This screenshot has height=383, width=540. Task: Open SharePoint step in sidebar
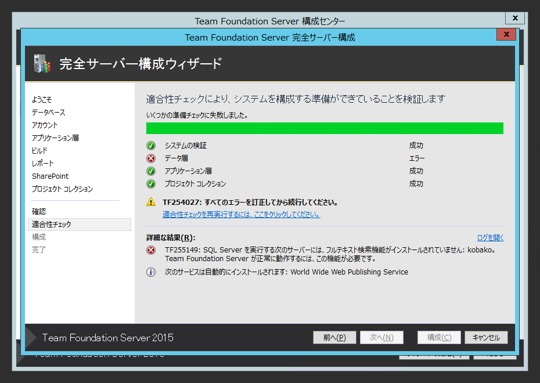[x=50, y=176]
